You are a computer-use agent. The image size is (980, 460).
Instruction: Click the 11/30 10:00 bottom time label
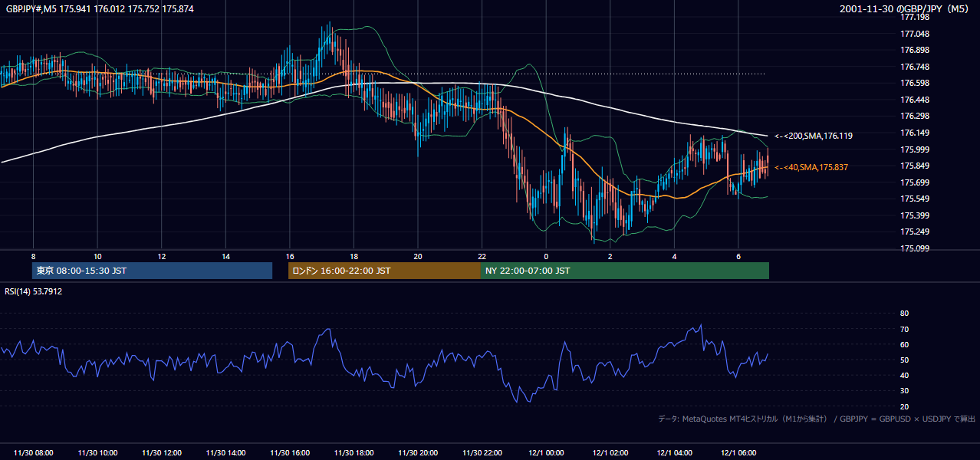point(97,453)
